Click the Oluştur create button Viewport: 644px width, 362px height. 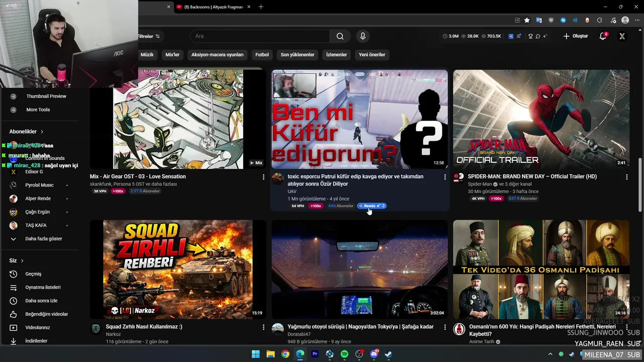coord(576,36)
